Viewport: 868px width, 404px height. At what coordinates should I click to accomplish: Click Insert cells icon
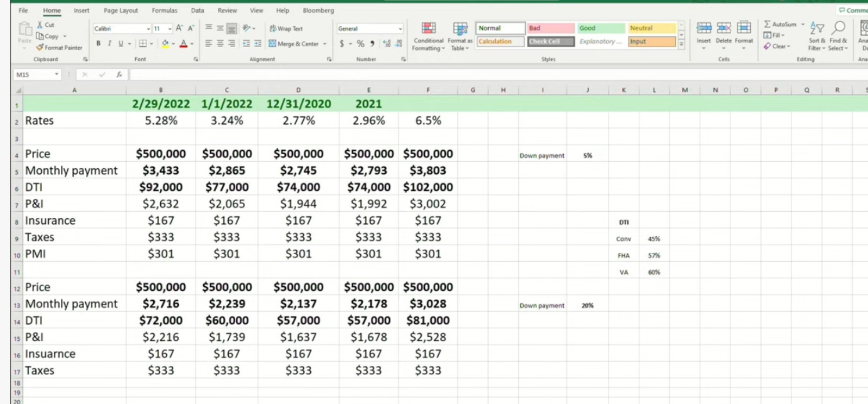click(x=704, y=28)
